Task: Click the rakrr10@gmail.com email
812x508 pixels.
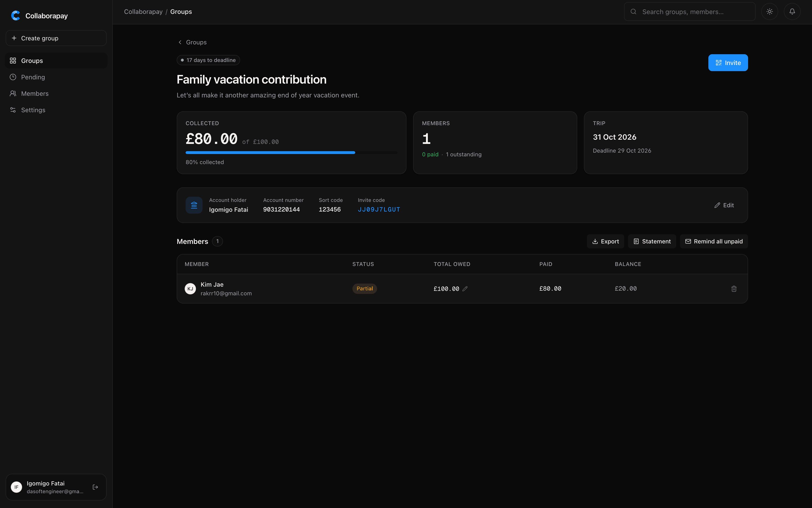Action: pyautogui.click(x=226, y=294)
